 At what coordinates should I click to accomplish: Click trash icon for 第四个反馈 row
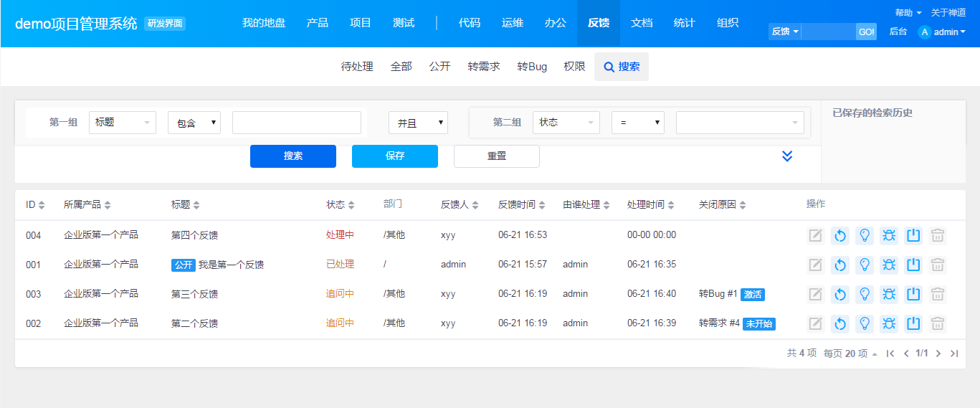click(x=937, y=235)
